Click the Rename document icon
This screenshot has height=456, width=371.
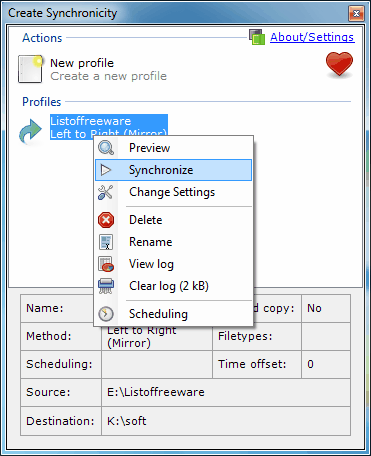point(106,242)
